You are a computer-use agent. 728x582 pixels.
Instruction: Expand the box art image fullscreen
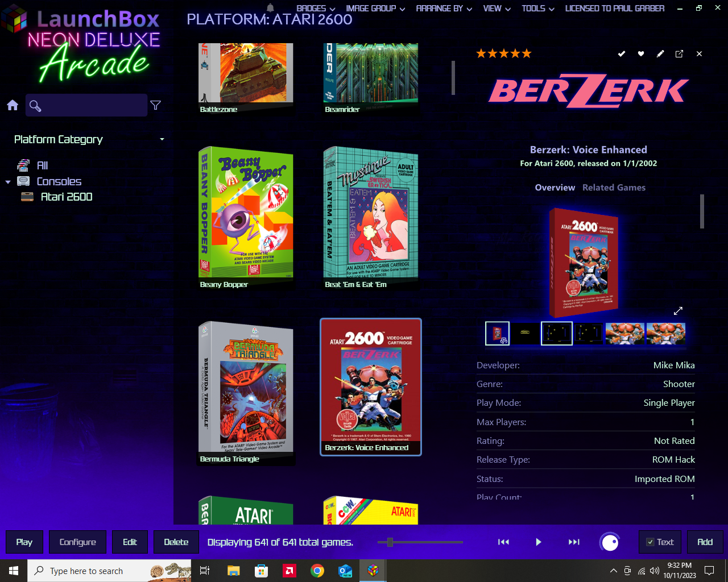point(678,311)
